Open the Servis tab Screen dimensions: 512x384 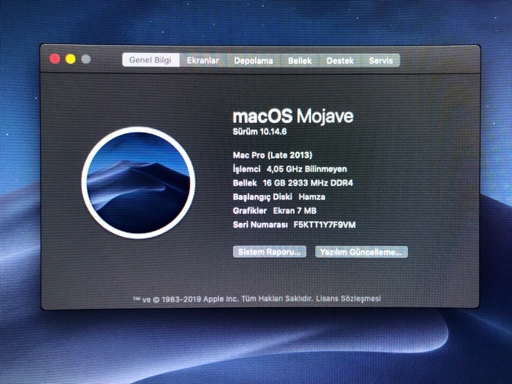click(381, 61)
